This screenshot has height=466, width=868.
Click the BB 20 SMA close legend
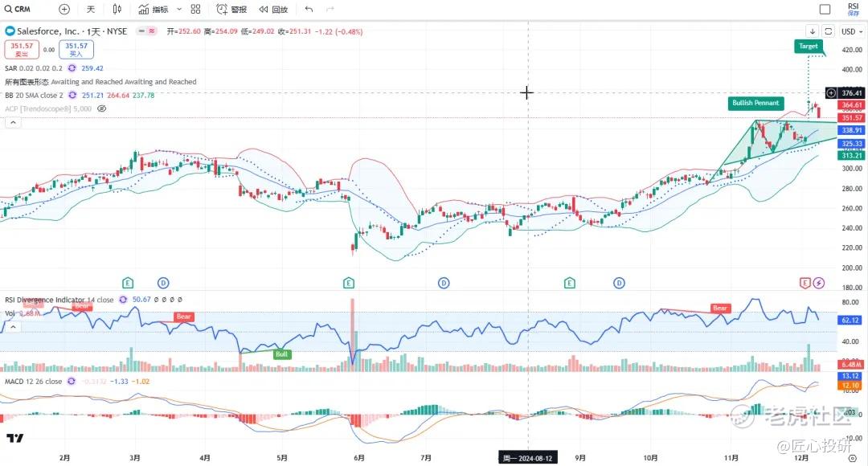point(34,95)
